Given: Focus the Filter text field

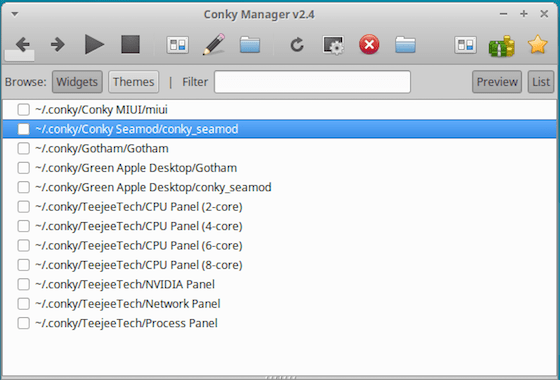Looking at the screenshot, I should 312,82.
